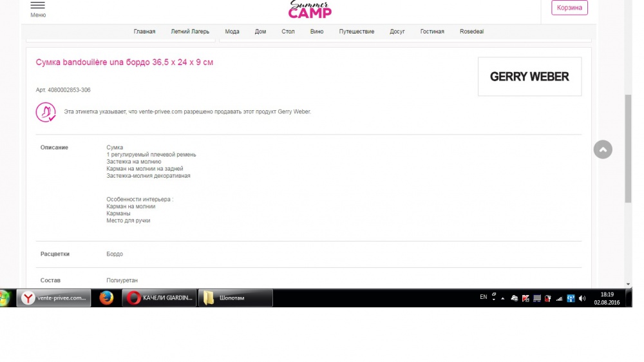Open the Летний Лагерь nav item

pyautogui.click(x=190, y=32)
